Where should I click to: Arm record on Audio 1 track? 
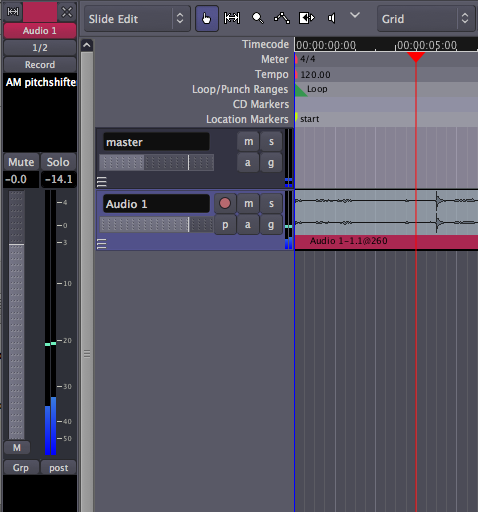(225, 203)
